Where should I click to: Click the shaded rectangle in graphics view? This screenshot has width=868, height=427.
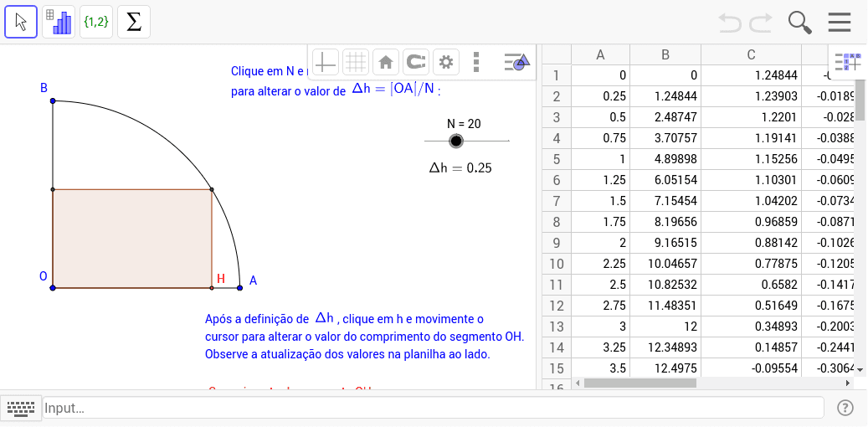132,239
